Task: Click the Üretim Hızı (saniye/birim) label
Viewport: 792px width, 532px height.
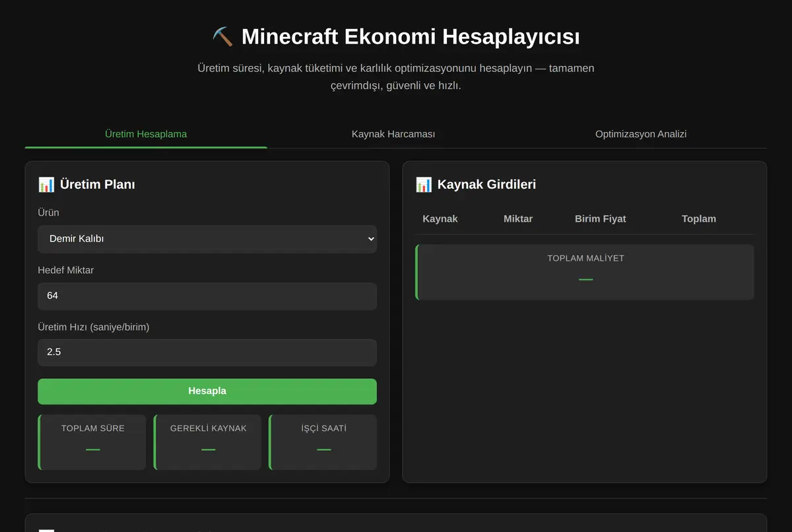Action: point(94,327)
